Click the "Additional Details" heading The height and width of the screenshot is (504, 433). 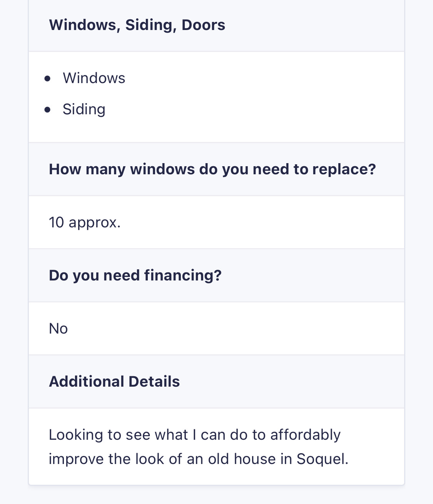click(114, 382)
